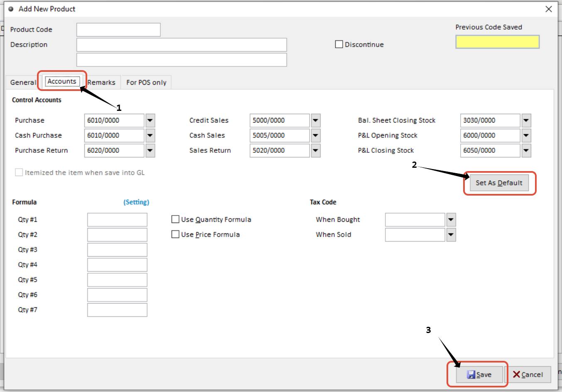Viewport: 562px width, 392px height.
Task: Click the yellow Previous Code Saved field
Action: [497, 42]
